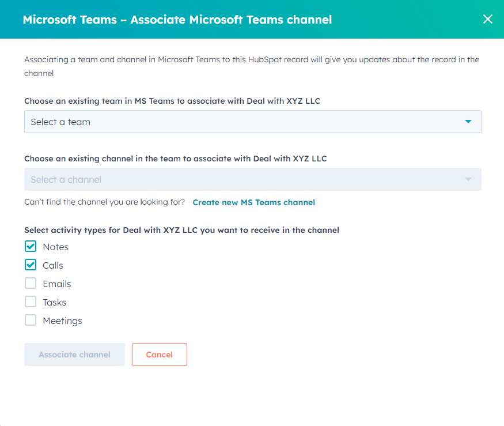Click the dialog title Microsoft Teams header
The width and height of the screenshot is (504, 426).
(177, 20)
